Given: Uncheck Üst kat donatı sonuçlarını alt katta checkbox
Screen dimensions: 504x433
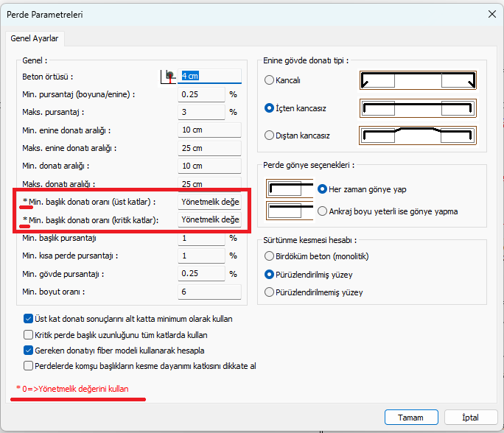Looking at the screenshot, I should pos(28,320).
